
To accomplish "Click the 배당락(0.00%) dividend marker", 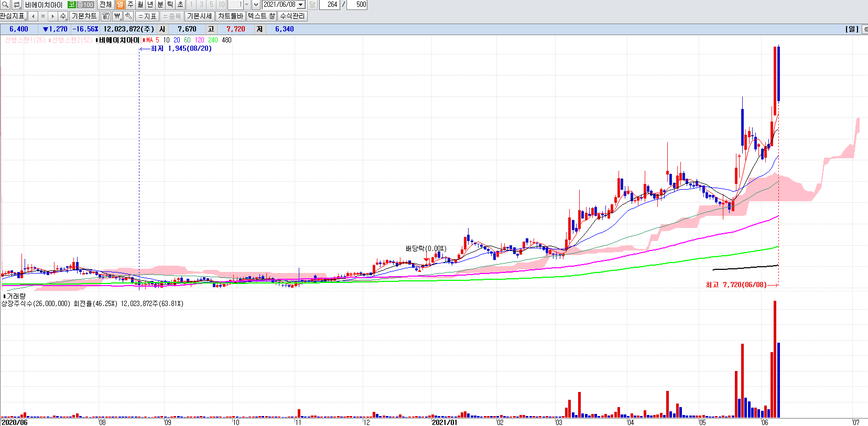I will point(426,248).
